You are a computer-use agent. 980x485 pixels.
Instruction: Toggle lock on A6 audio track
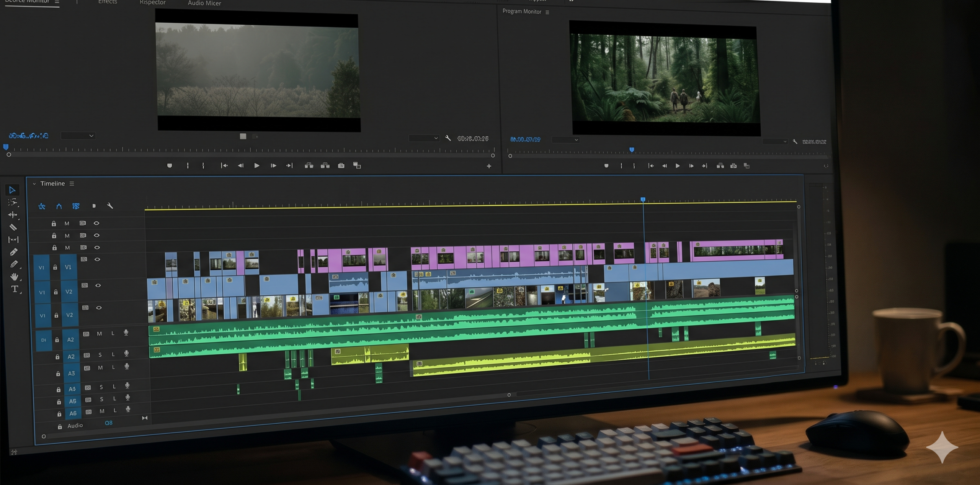(x=59, y=414)
